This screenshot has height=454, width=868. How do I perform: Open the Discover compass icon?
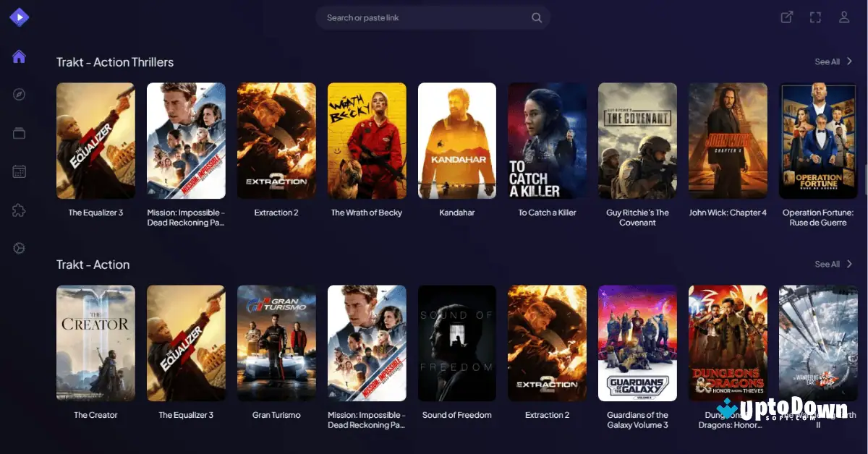coord(19,95)
